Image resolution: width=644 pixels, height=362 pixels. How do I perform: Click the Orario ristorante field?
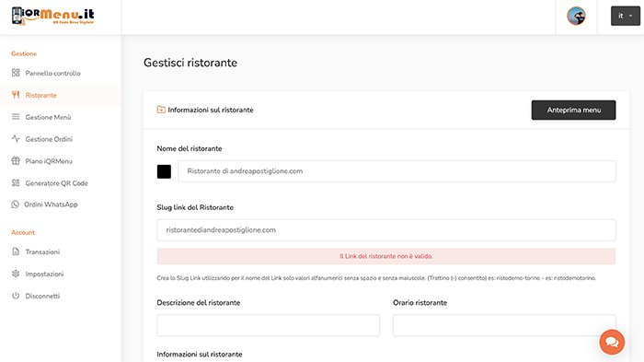(x=504, y=325)
